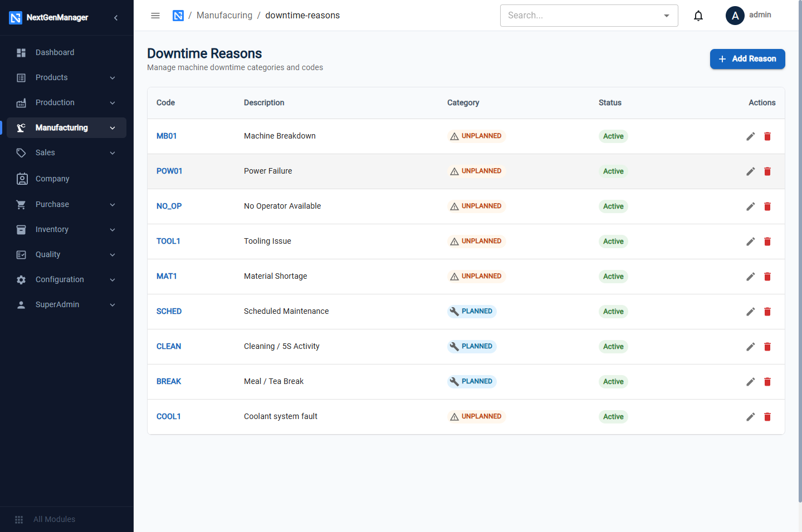This screenshot has width=802, height=532.
Task: Select the Manufacturing sidebar item
Action: pos(67,127)
